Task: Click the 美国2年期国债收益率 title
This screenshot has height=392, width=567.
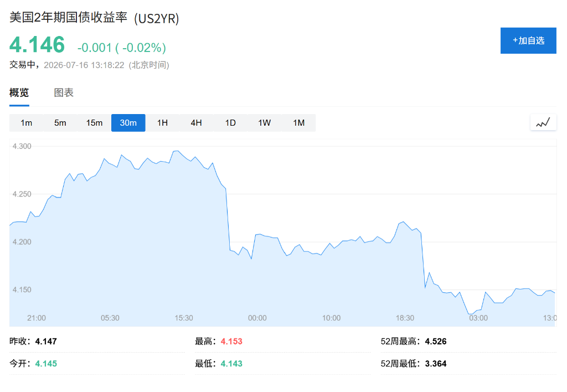Action: tap(68, 17)
